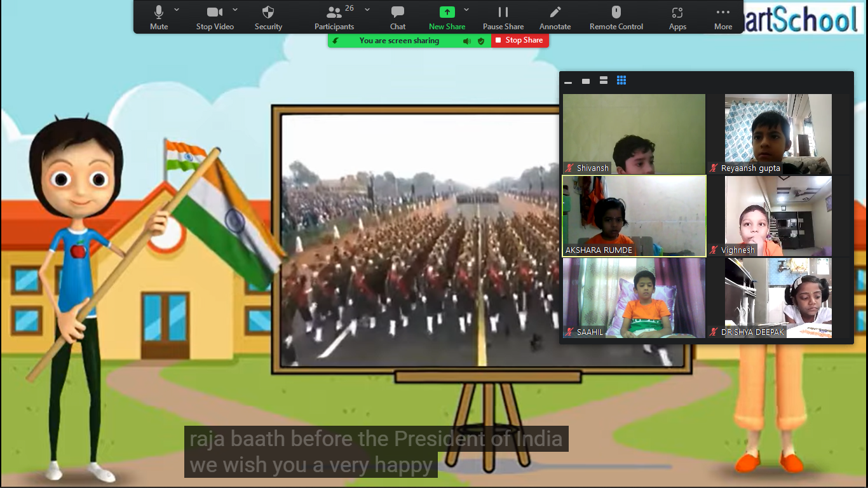Click the parade video on the easel board
868x488 pixels.
(x=420, y=240)
